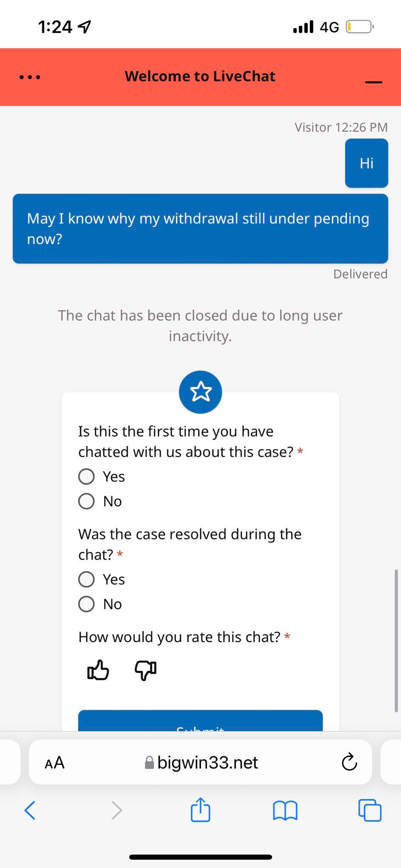Screen dimensions: 401x868
Task: Tap the thumbs up rating icon
Action: click(98, 670)
